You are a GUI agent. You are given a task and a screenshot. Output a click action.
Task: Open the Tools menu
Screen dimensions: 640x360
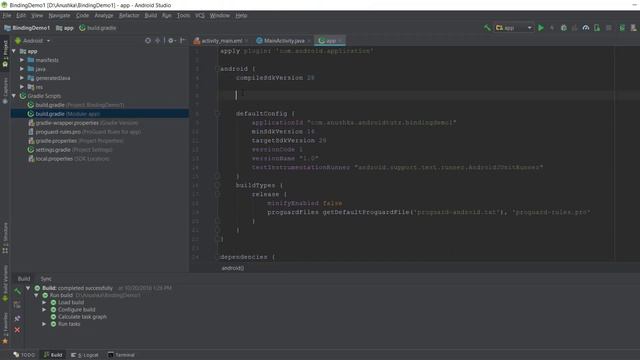coord(183,16)
